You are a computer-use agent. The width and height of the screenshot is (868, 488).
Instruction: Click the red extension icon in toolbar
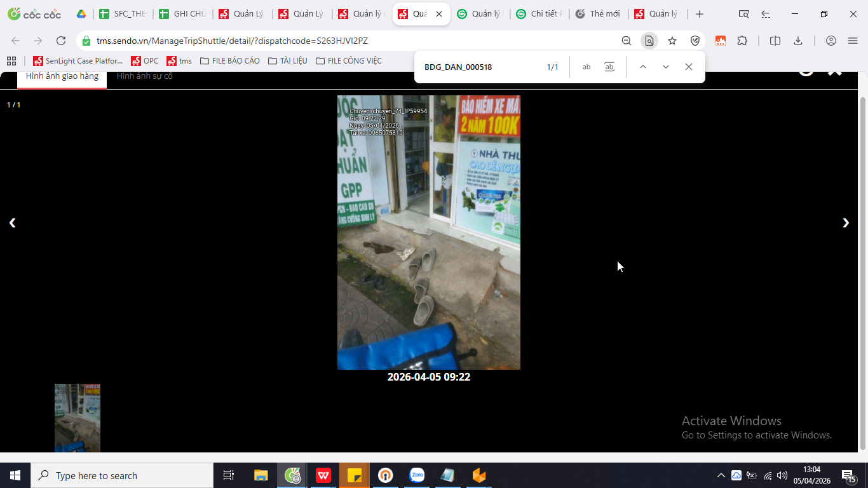pyautogui.click(x=721, y=41)
